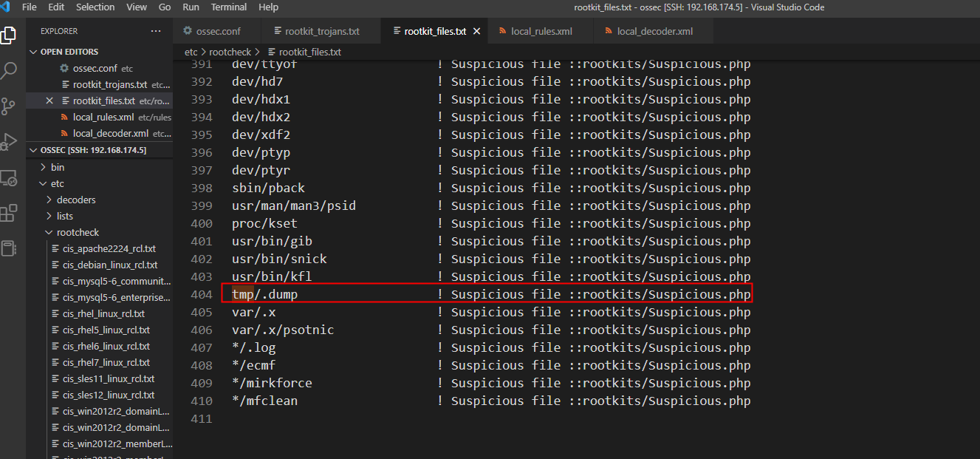Viewport: 980px width, 459px height.
Task: Select rootkit_trojans.txt in Open Editors
Action: (x=110, y=84)
